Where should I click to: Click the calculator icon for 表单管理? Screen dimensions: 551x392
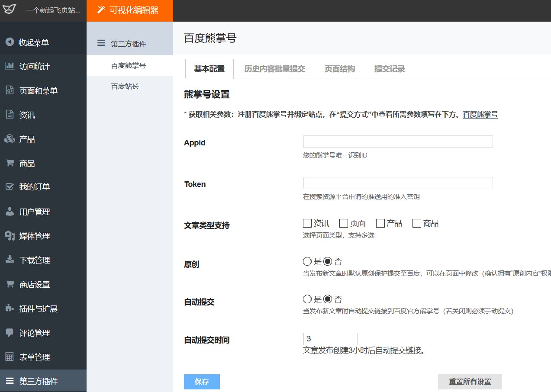[9, 357]
